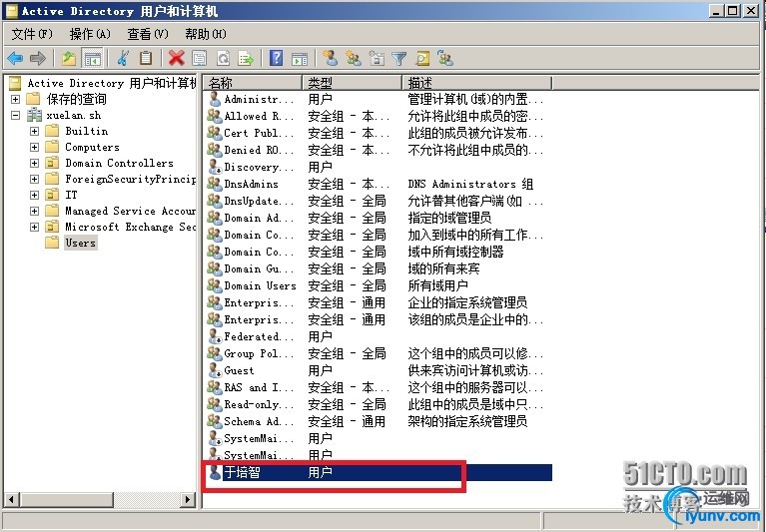This screenshot has width=766, height=532.
Task: Expand the IT organizational unit
Action: tap(34, 195)
